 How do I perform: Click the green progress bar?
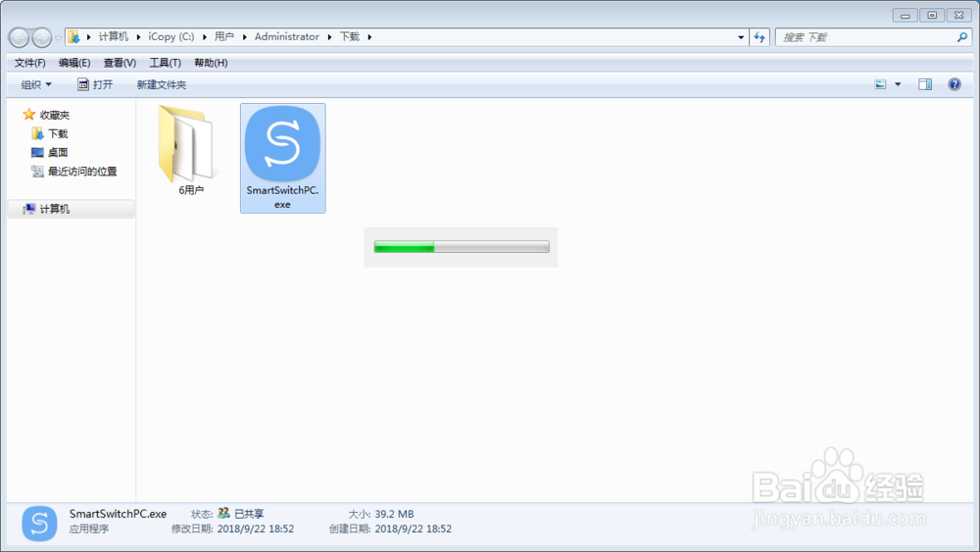(462, 247)
